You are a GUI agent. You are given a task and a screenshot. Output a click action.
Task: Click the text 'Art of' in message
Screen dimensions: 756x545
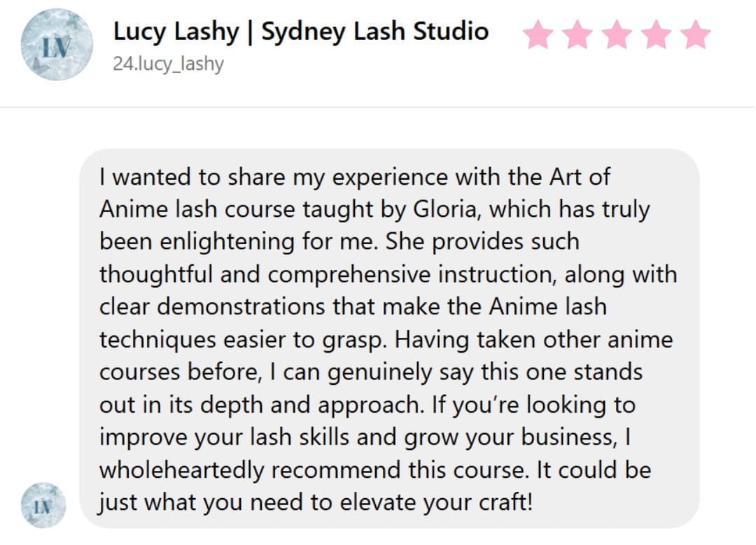[580, 176]
